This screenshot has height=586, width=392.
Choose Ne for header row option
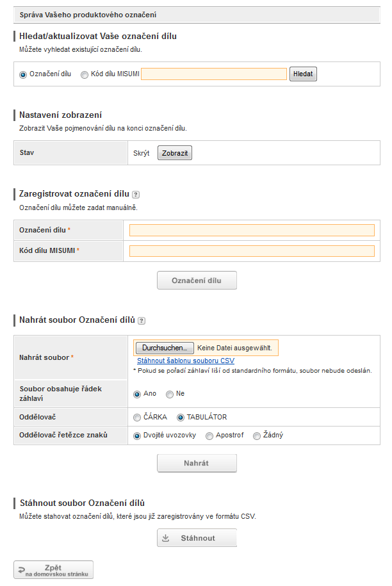[x=170, y=395]
